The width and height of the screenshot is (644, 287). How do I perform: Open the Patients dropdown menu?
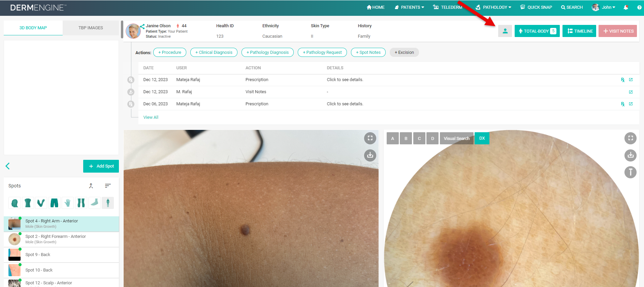pyautogui.click(x=409, y=7)
